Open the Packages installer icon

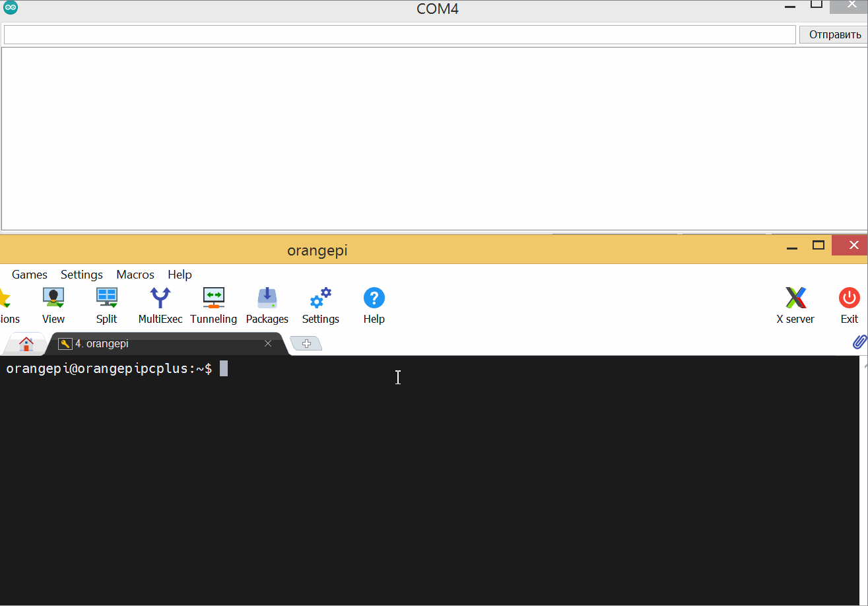point(267,305)
